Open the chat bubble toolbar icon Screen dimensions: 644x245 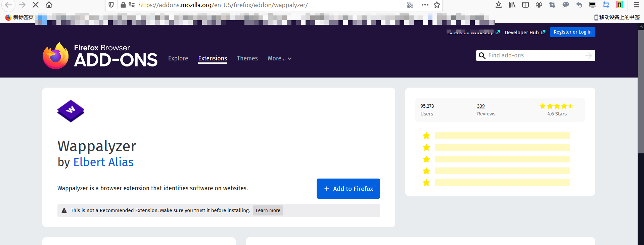566,5
